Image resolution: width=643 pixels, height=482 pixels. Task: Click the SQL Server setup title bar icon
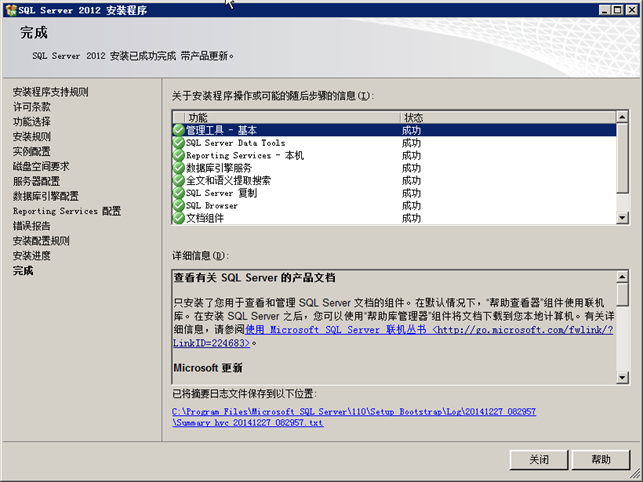point(11,10)
